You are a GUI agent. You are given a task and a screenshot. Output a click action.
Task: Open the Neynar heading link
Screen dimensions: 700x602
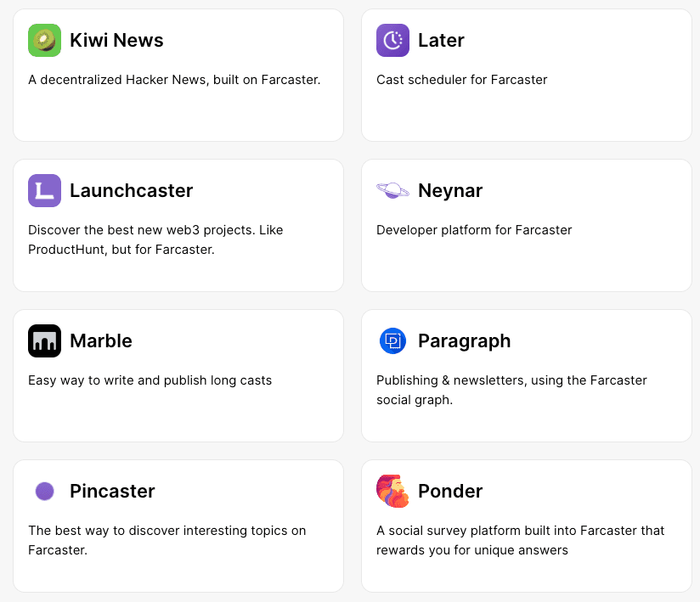coord(450,190)
